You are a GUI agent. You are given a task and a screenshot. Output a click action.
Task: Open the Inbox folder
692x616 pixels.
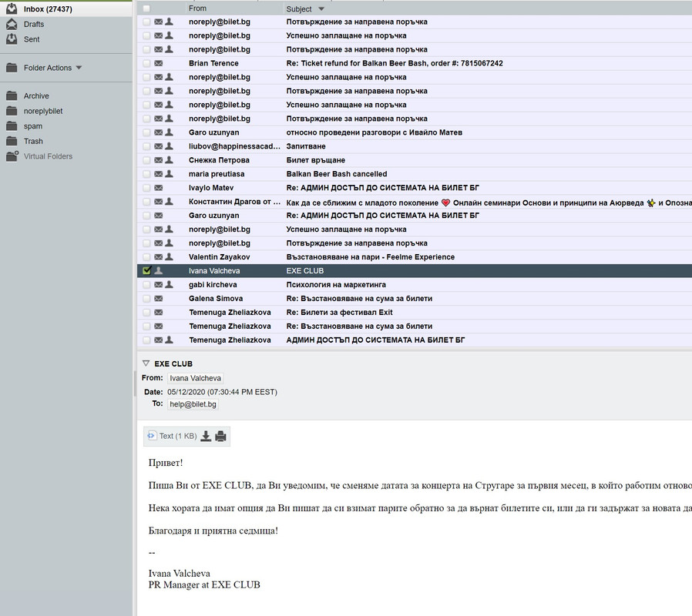(48, 8)
